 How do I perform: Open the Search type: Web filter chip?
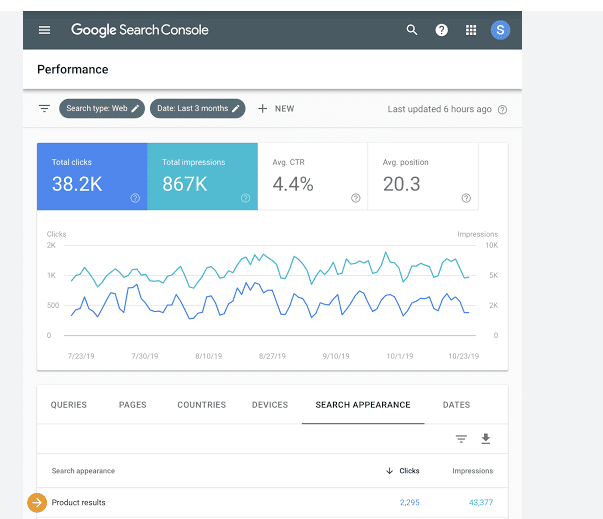pos(102,109)
